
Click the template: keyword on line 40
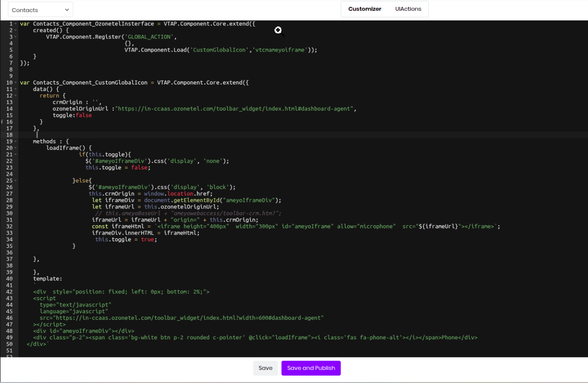click(47, 279)
